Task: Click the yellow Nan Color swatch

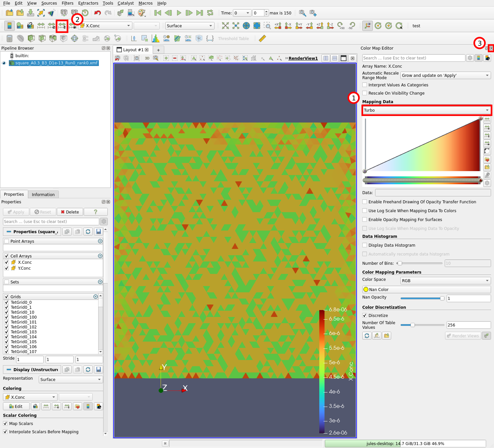Action: (x=366, y=289)
